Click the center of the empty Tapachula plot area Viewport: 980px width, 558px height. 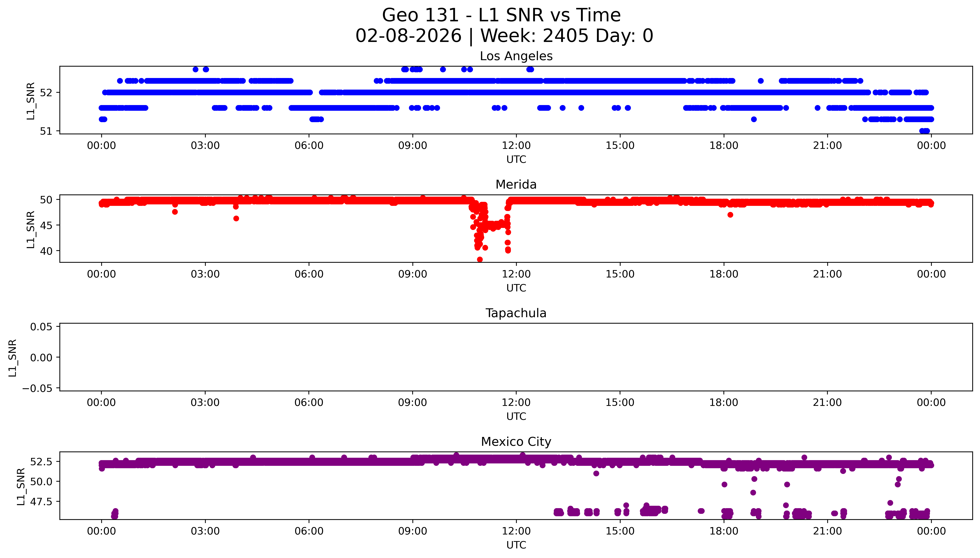(516, 357)
